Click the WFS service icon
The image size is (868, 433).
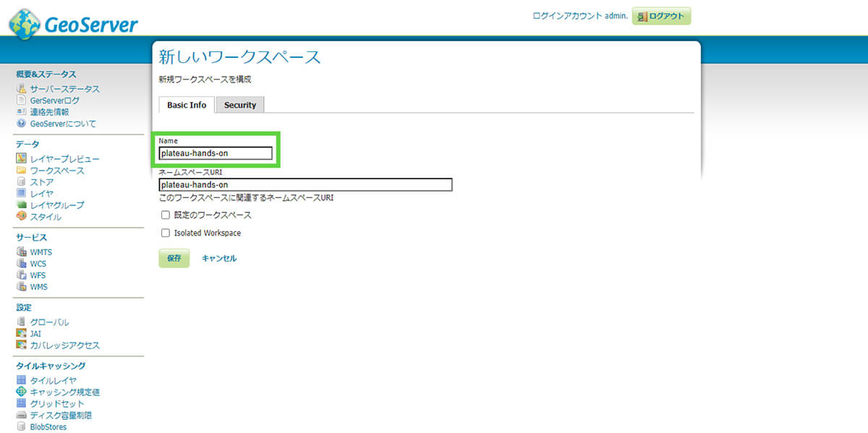(22, 275)
